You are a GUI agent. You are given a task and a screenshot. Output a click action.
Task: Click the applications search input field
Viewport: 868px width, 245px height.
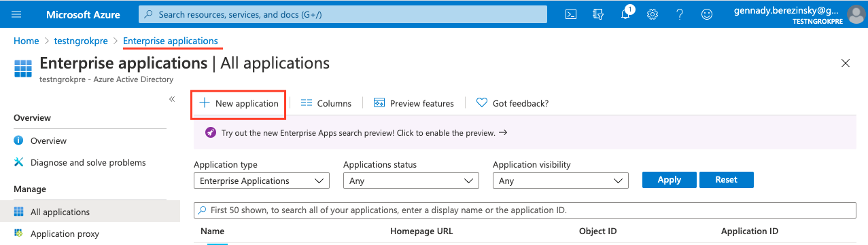pyautogui.click(x=525, y=210)
